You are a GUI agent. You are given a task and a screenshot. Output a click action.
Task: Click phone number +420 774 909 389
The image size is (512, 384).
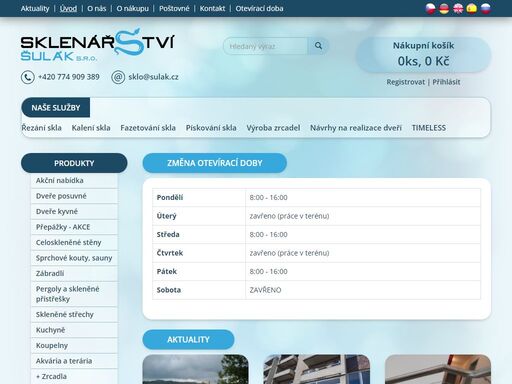[x=69, y=77]
